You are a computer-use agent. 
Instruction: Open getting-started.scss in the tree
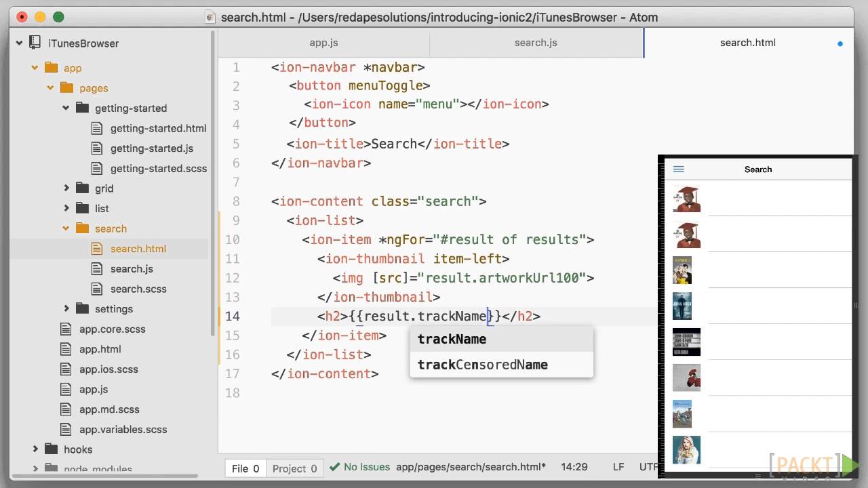[x=159, y=168]
